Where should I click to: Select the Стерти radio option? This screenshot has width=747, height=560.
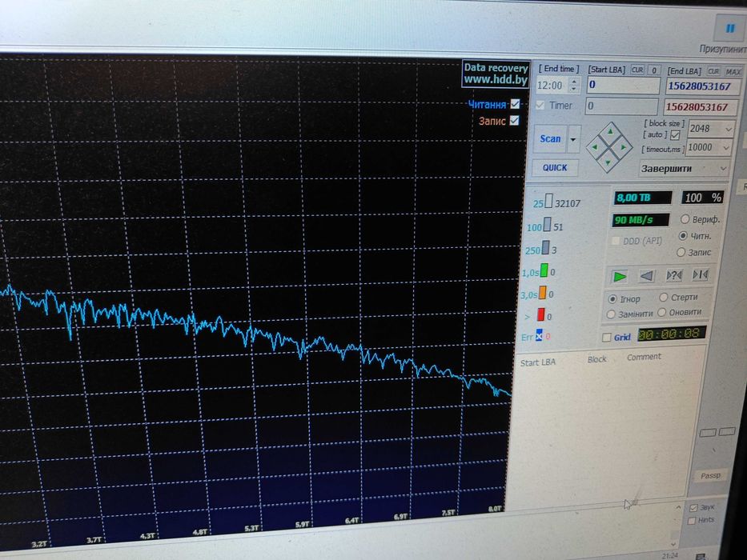point(664,297)
